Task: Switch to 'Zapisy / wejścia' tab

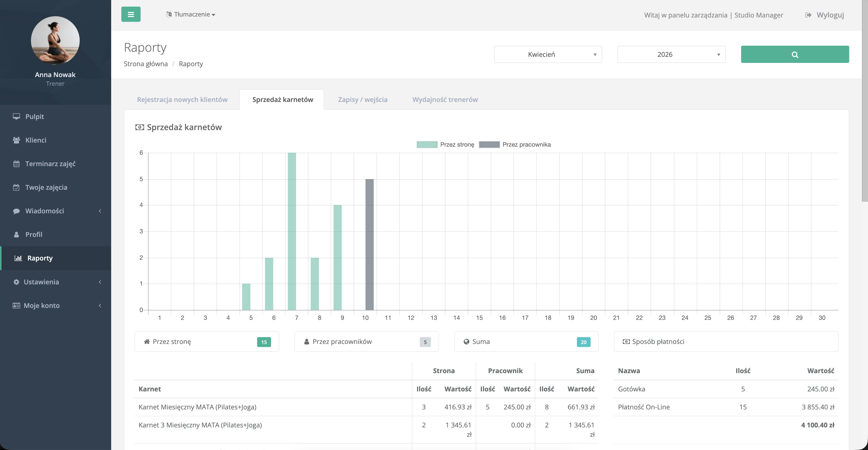Action: pos(363,100)
